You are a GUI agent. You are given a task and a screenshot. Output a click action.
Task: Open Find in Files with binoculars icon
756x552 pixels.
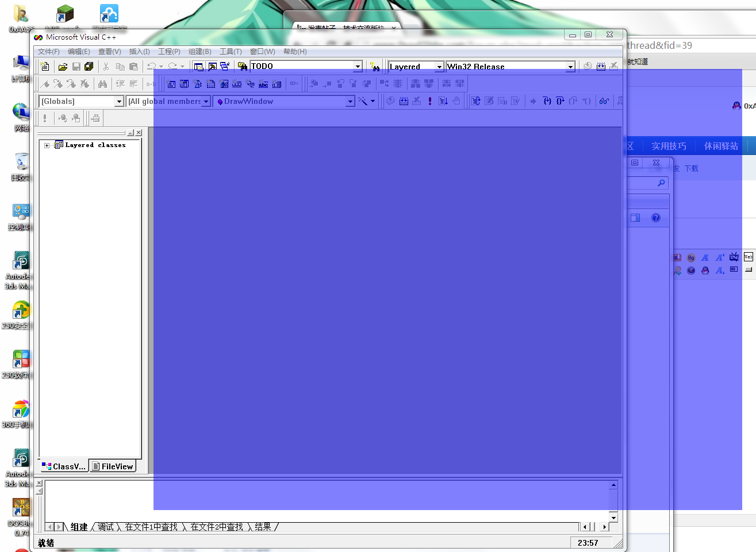[103, 83]
